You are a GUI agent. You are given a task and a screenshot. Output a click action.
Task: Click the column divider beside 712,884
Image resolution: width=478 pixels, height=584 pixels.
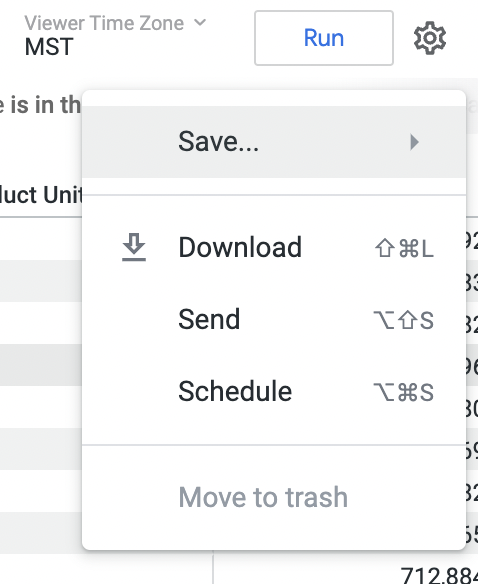(x=213, y=567)
